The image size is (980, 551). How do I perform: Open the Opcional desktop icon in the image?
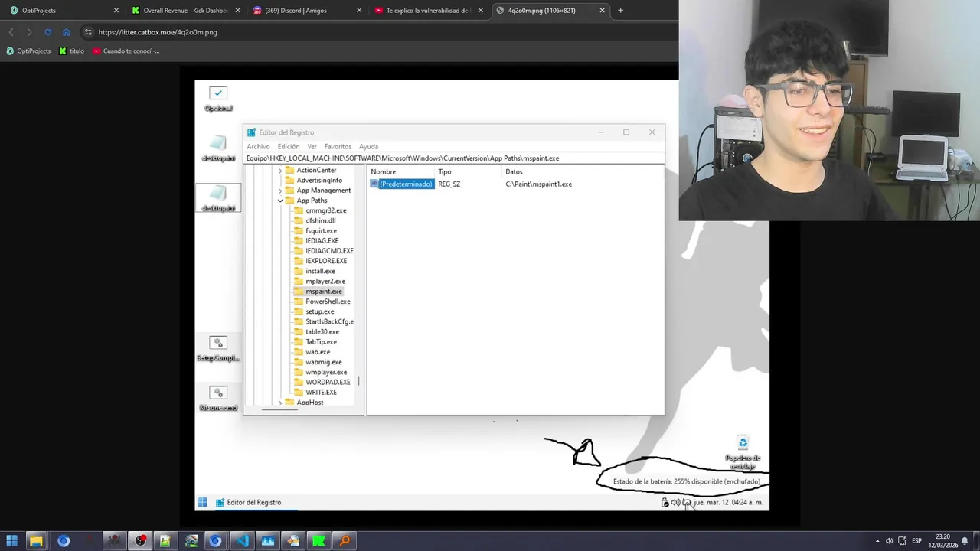[x=218, y=99]
